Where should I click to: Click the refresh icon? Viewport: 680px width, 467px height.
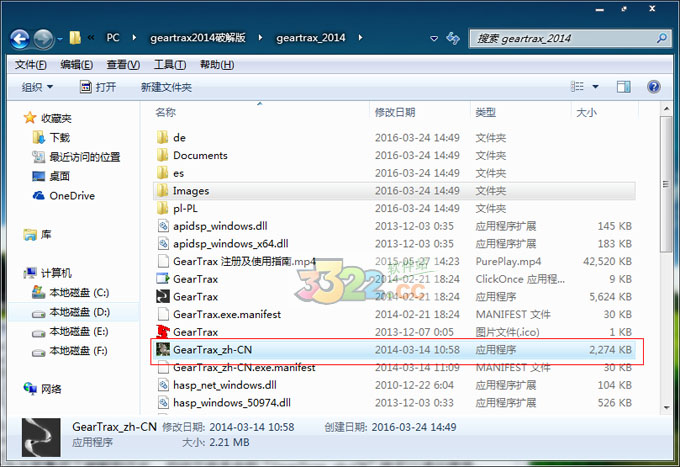[x=453, y=38]
